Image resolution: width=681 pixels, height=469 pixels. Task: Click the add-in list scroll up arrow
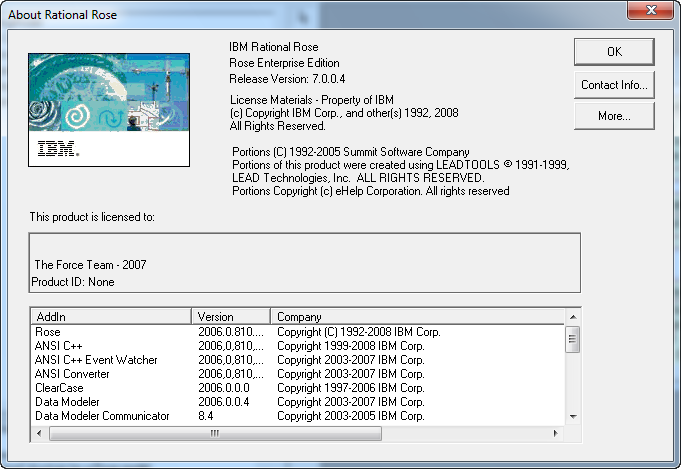(573, 317)
